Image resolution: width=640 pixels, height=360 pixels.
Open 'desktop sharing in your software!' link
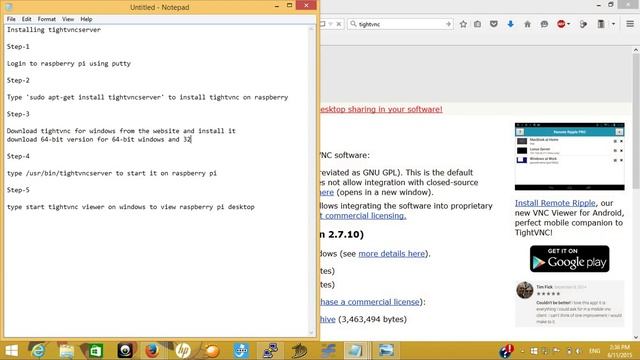click(x=381, y=109)
